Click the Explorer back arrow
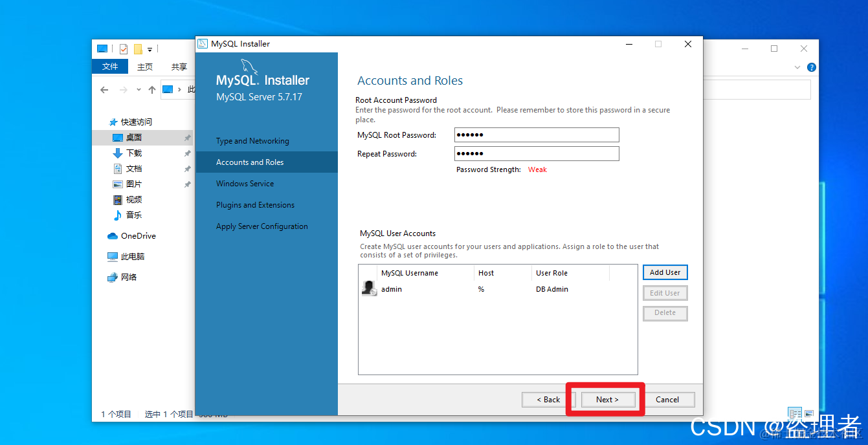868x445 pixels. coord(104,90)
